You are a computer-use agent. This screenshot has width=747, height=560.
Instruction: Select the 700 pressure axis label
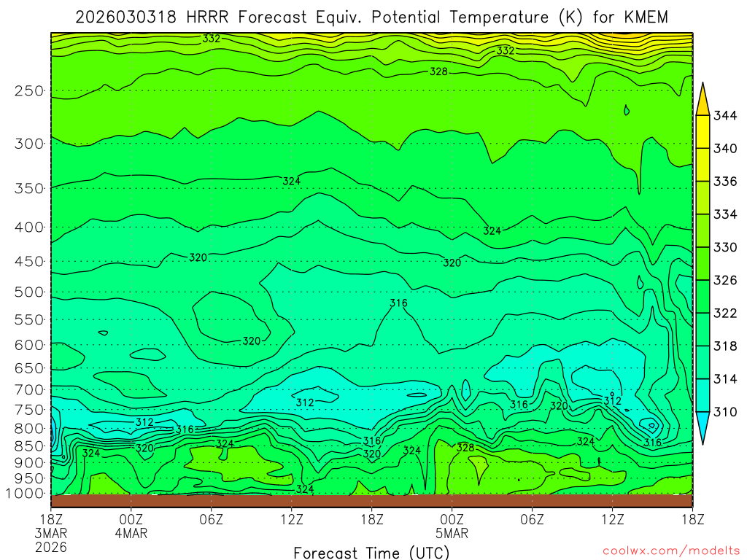pos(29,390)
